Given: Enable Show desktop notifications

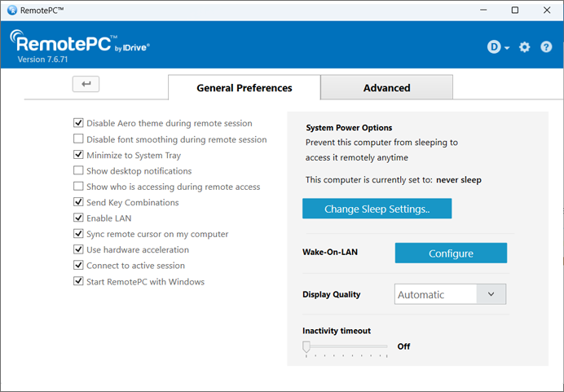Looking at the screenshot, I should coord(79,171).
